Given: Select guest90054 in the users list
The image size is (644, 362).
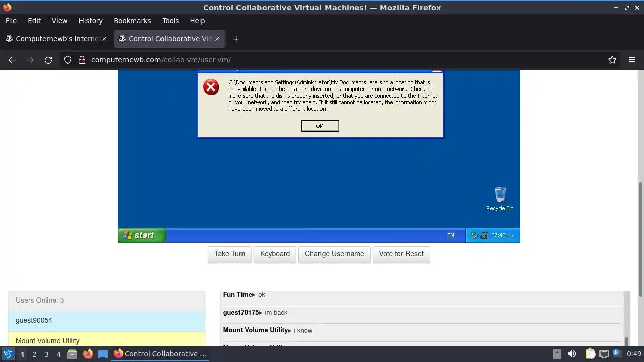Looking at the screenshot, I should pyautogui.click(x=107, y=321).
